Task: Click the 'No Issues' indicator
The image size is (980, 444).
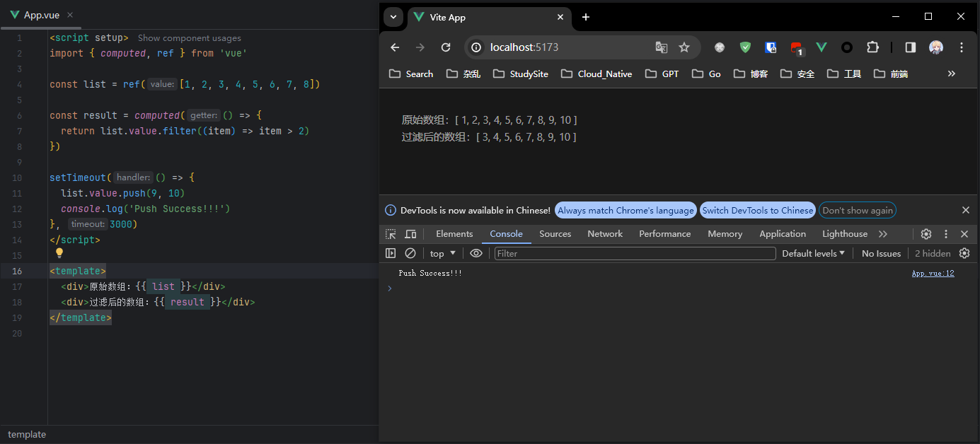Action: tap(881, 253)
